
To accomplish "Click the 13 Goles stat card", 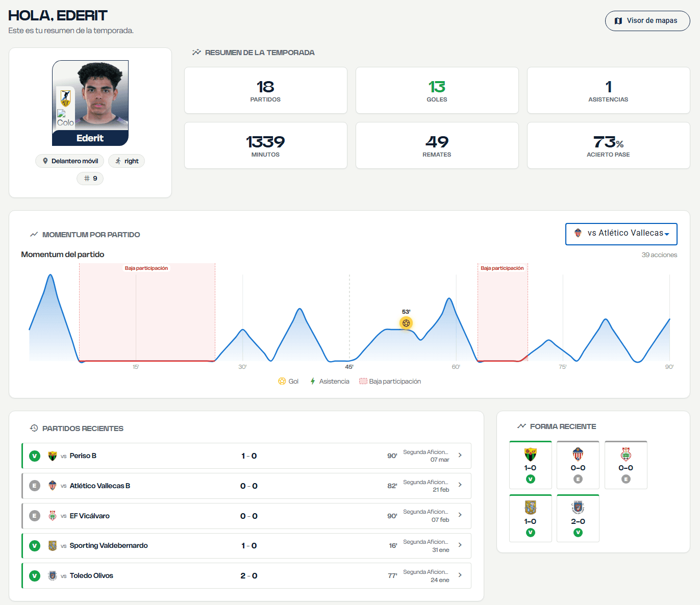I will coord(437,90).
